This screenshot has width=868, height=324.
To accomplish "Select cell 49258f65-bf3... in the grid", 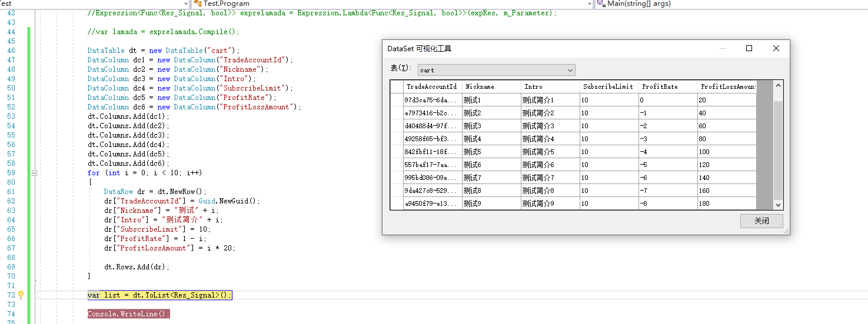I will pos(433,139).
